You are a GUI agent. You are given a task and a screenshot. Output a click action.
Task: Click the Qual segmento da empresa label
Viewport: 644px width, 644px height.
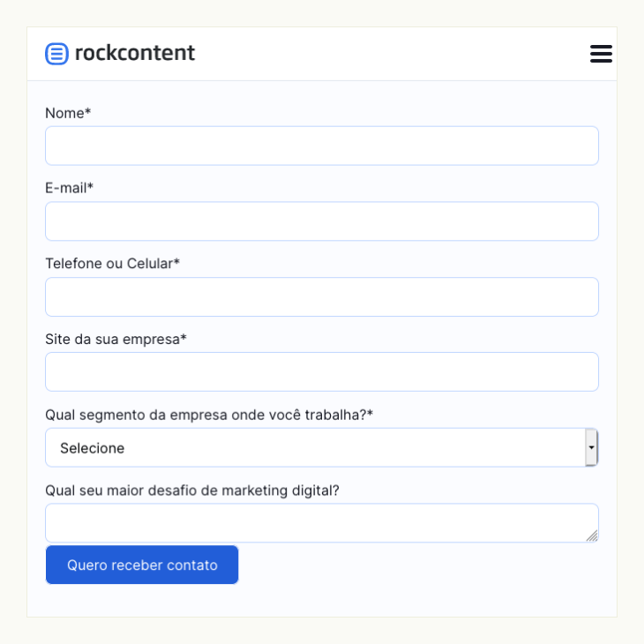[209, 415]
